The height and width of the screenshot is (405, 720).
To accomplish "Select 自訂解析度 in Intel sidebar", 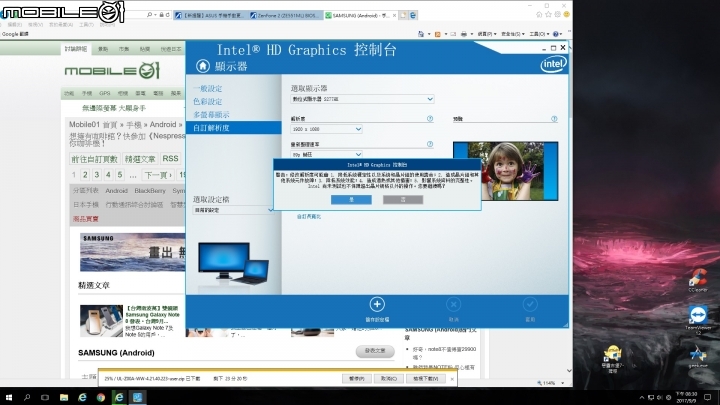I will point(234,128).
